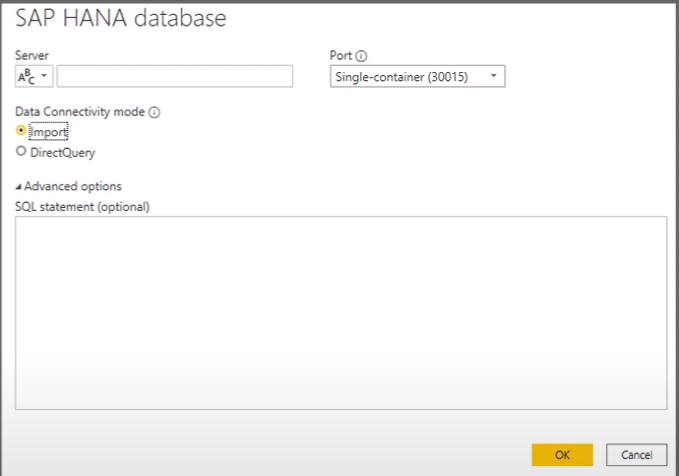The width and height of the screenshot is (679, 476).
Task: Click into the Server text field
Action: coord(175,76)
